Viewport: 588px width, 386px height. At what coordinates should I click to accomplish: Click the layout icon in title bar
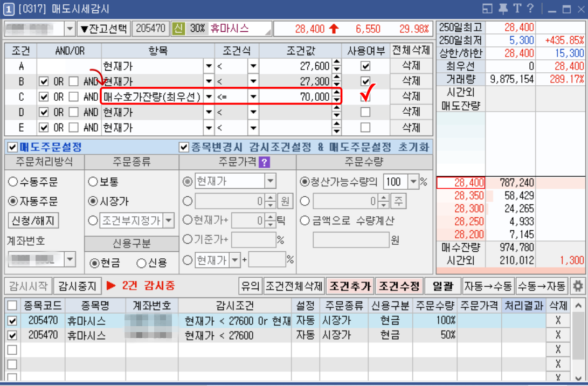tap(487, 8)
